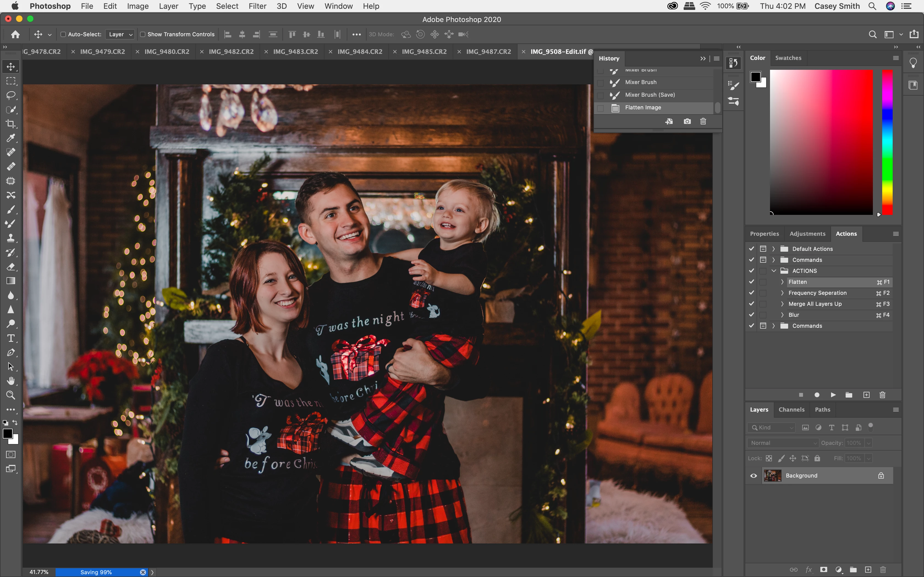Hide the Background layer visibility

(x=754, y=476)
